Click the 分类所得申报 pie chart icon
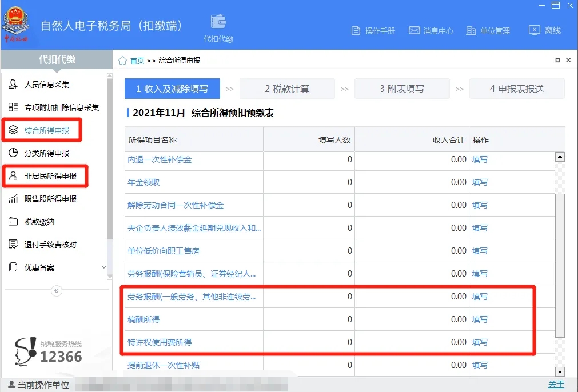578x392 pixels. [x=13, y=153]
